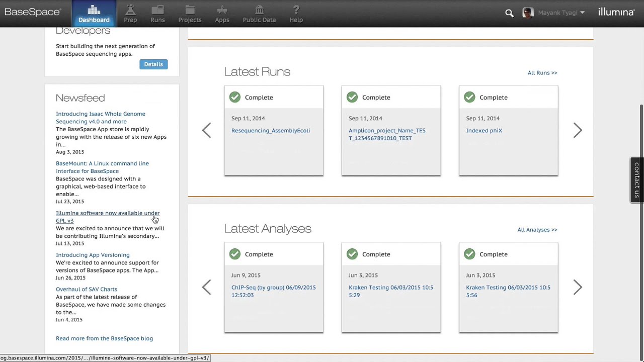This screenshot has height=362, width=644.
Task: Click the Details button under Developers
Action: (x=153, y=64)
